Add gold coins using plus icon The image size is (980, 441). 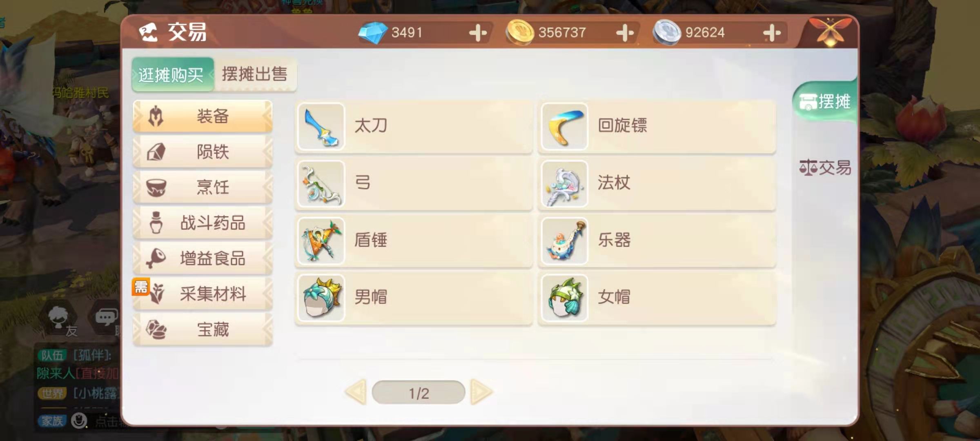coord(625,33)
